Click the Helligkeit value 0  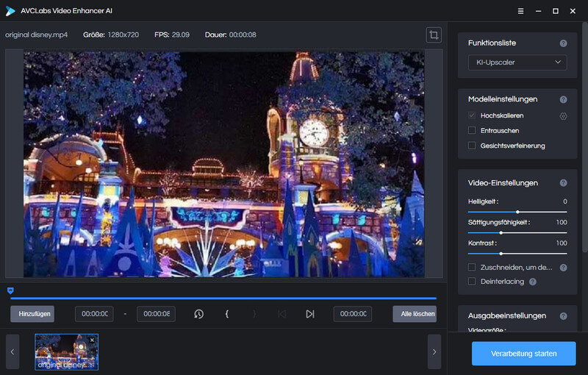coord(564,201)
